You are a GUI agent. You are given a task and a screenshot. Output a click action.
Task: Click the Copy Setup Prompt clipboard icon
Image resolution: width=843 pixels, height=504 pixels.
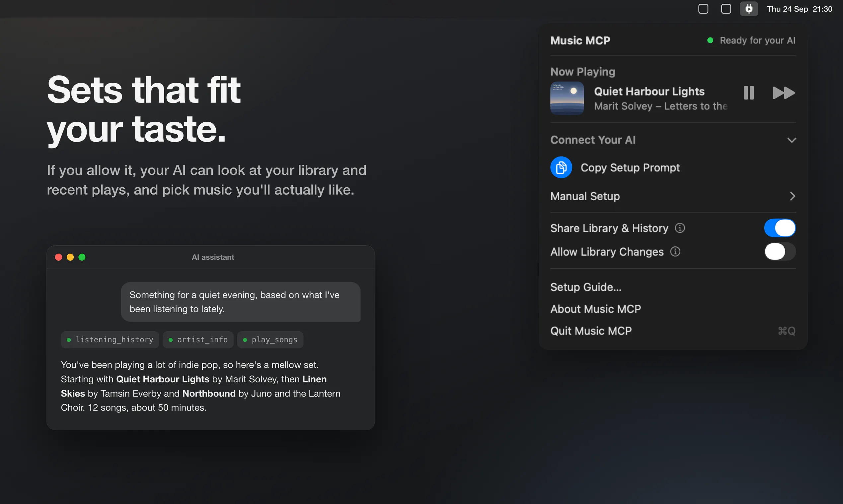click(561, 167)
